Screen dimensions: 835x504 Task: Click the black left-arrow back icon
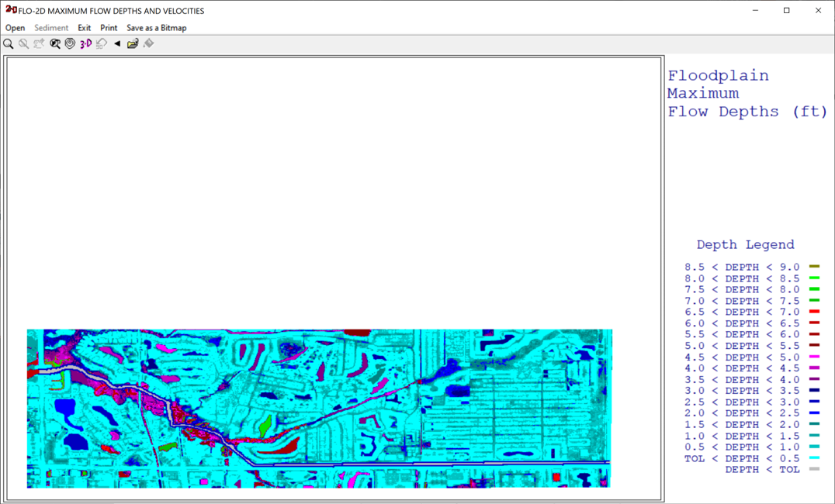click(117, 44)
